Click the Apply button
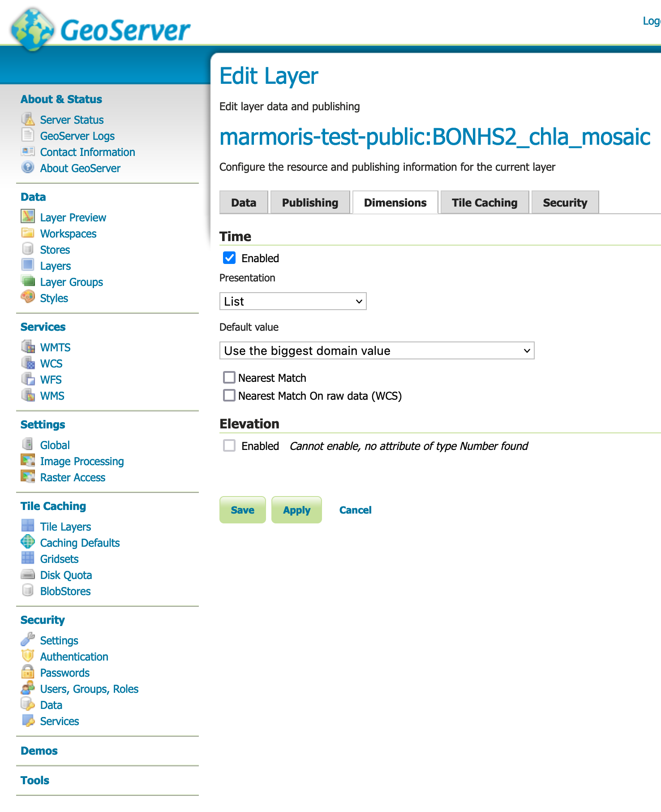The width and height of the screenshot is (661, 812). [296, 510]
